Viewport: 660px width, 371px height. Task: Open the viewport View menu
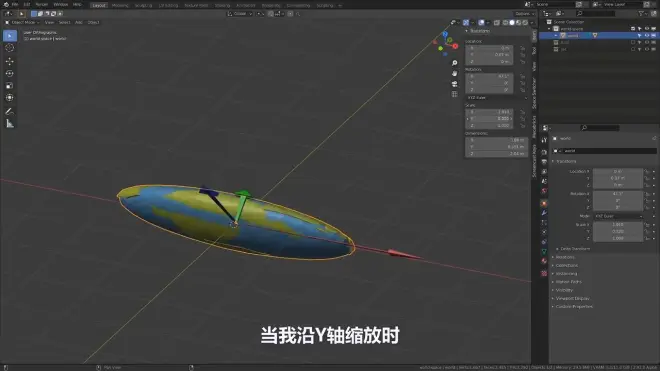click(x=49, y=22)
